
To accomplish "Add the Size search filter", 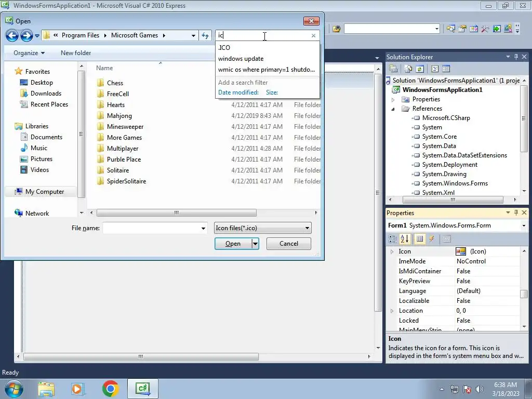I will [272, 92].
